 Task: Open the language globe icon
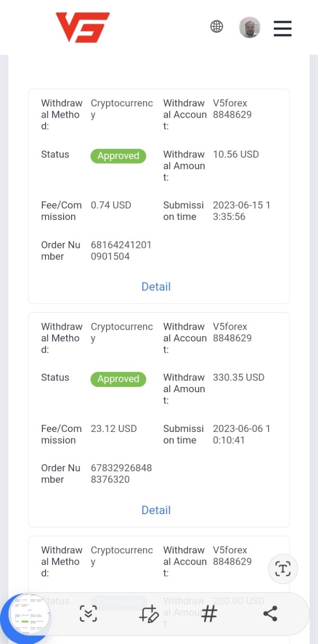tap(217, 27)
